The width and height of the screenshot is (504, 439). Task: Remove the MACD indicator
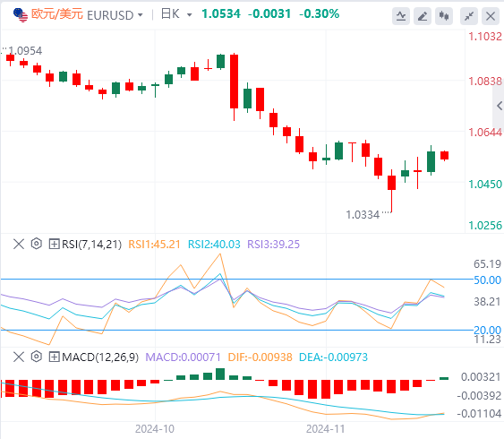point(19,357)
